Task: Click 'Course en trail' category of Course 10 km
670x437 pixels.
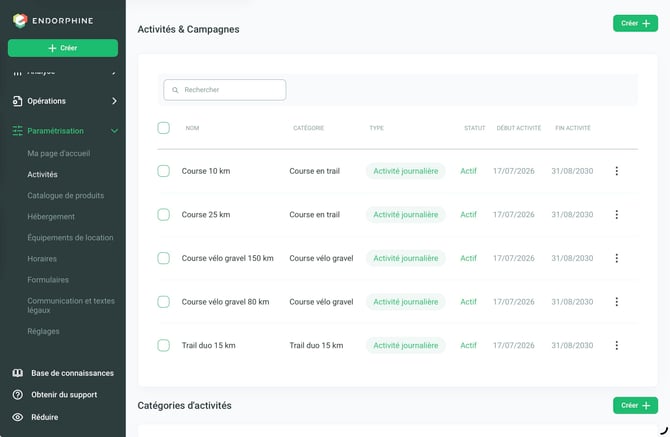Action: 314,171
